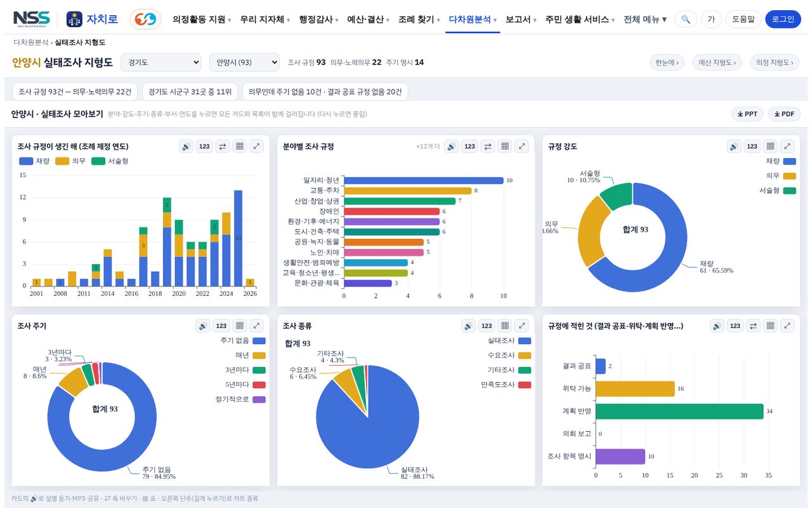Toggle 123 value labels on 조사 주기 card

pos(221,326)
